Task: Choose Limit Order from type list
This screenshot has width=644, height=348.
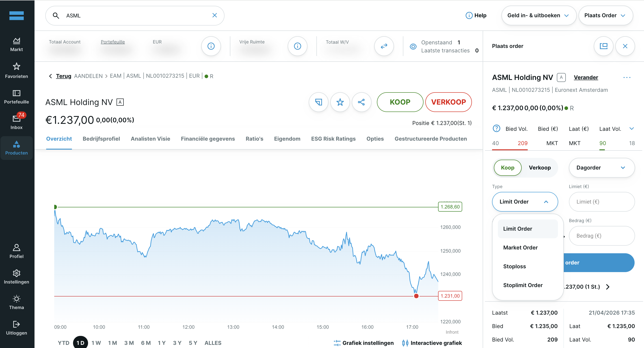Action: point(527,229)
